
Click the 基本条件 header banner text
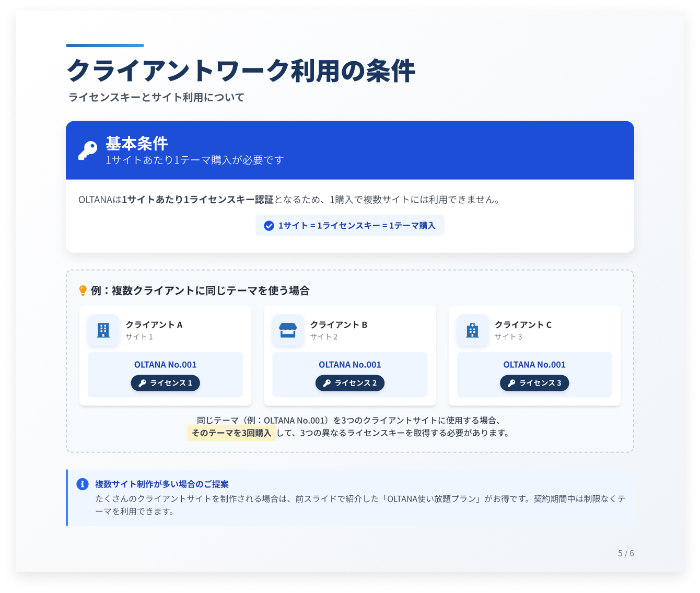pos(137,143)
